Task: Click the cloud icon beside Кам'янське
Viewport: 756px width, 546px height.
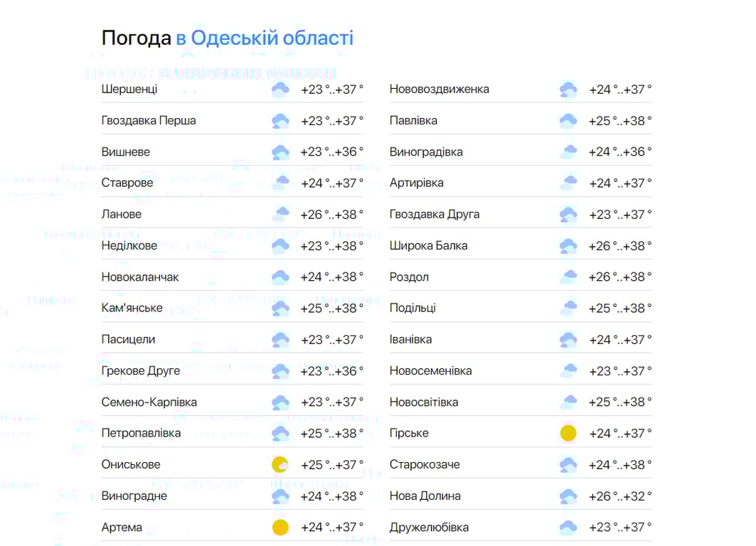Action: pyautogui.click(x=280, y=308)
